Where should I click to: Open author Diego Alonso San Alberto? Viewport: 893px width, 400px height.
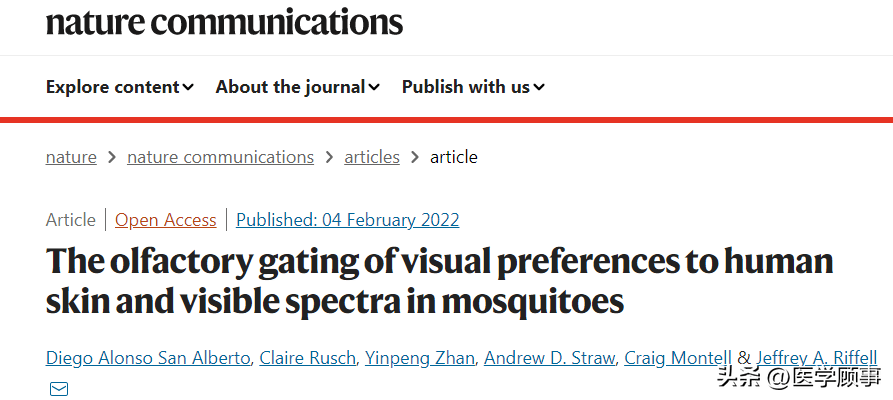148,358
